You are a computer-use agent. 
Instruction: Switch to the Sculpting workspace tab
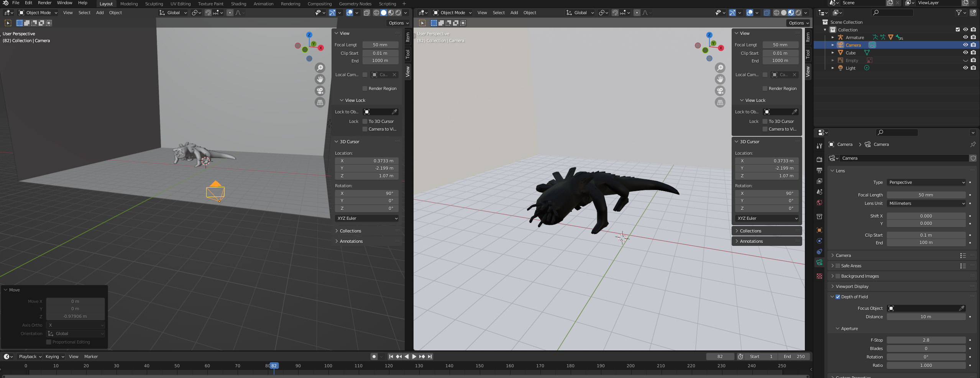coord(154,4)
